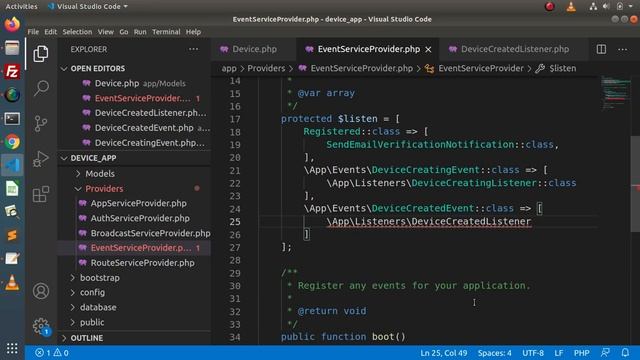Open the View menu
The height and width of the screenshot is (360, 640).
pos(105,32)
